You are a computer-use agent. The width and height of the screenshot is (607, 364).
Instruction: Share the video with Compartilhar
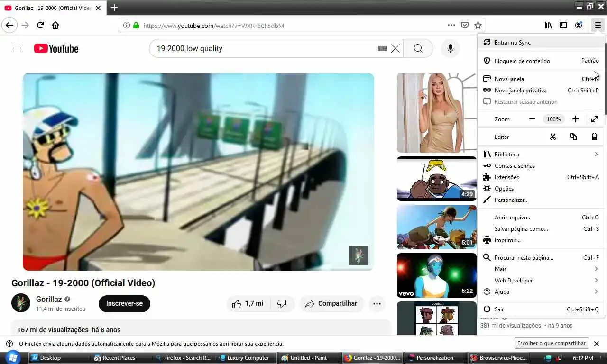click(x=331, y=303)
